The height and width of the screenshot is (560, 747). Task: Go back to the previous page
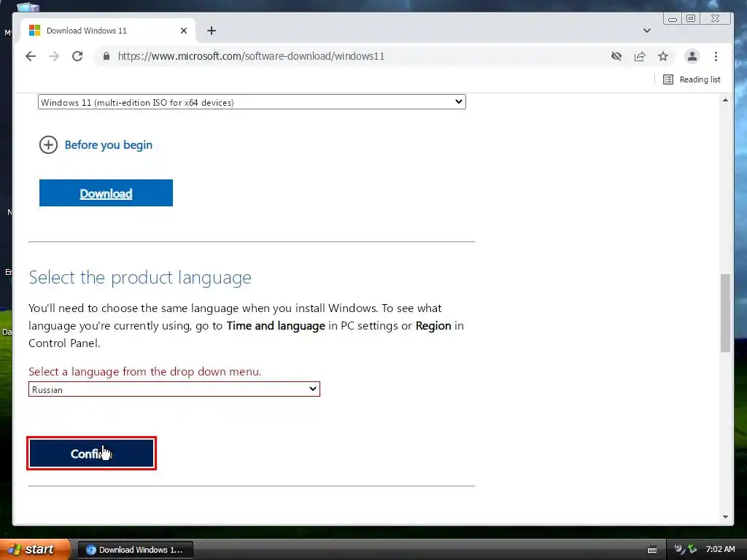pyautogui.click(x=31, y=56)
